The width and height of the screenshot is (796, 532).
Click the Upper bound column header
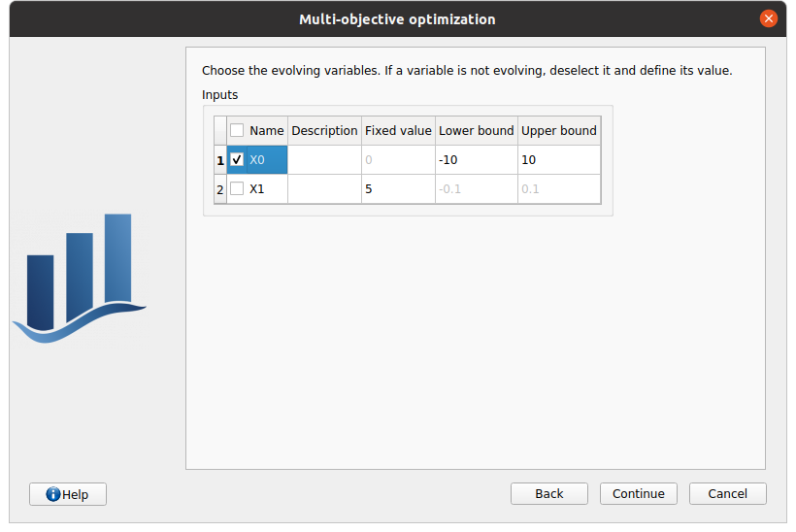click(x=558, y=130)
